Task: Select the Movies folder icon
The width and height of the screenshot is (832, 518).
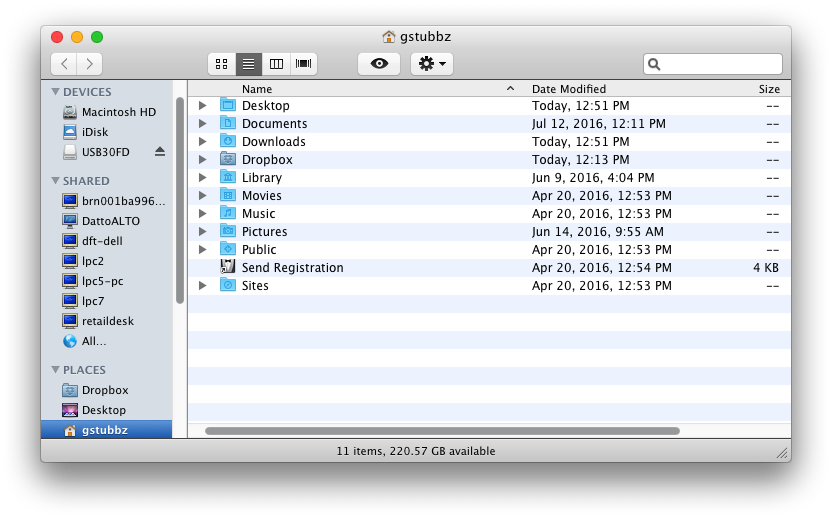Action: click(228, 195)
